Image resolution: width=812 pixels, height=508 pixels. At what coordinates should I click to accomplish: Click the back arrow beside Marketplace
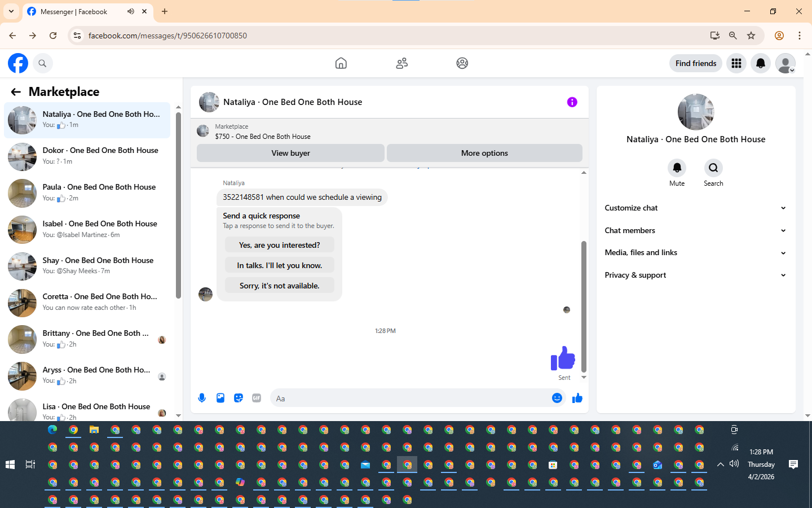click(16, 91)
